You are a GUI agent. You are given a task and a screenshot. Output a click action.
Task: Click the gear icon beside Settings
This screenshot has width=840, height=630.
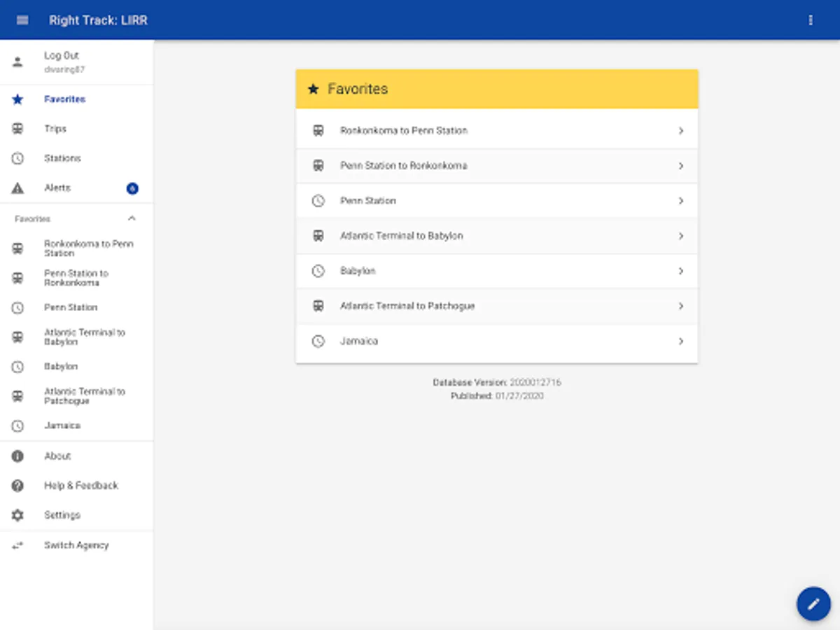tap(17, 515)
